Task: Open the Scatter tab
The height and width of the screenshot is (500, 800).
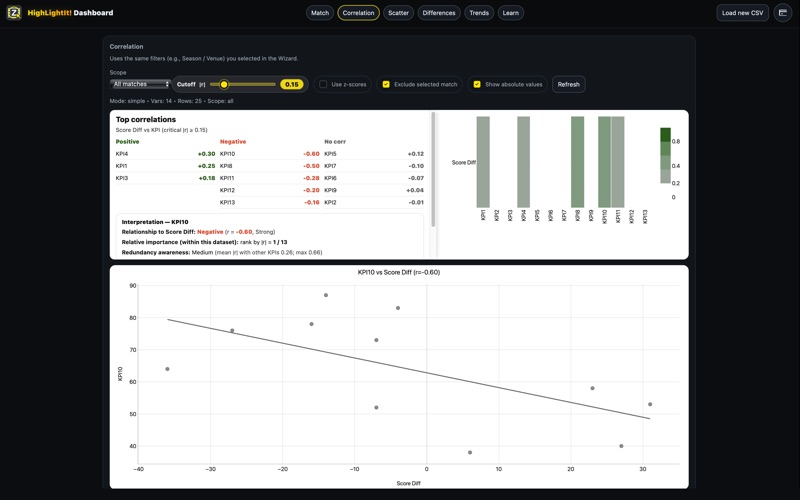Action: pyautogui.click(x=398, y=13)
